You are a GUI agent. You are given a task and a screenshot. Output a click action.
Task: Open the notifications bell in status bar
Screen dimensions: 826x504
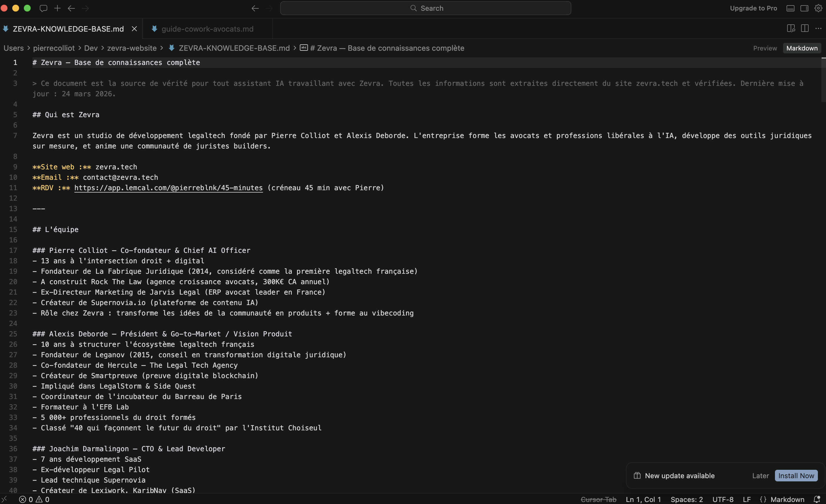(x=817, y=499)
